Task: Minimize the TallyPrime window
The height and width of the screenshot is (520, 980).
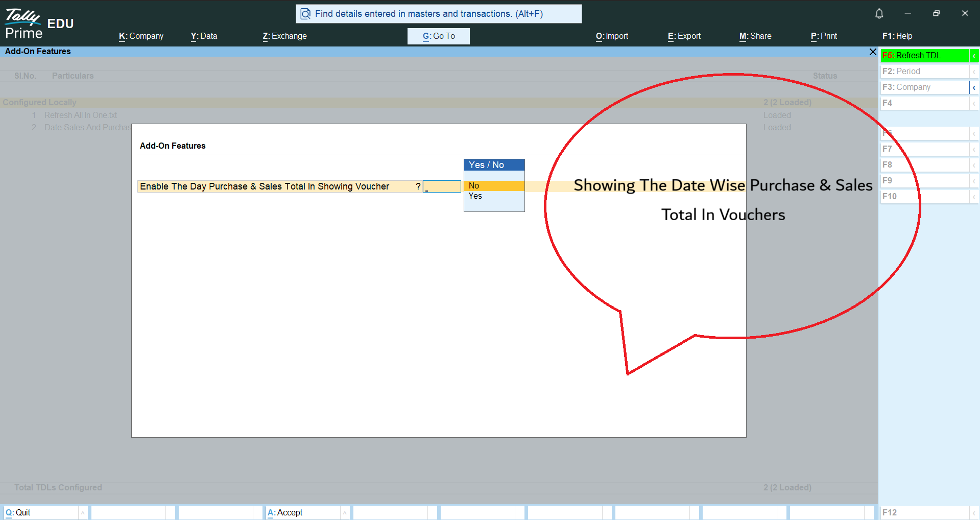Action: click(907, 13)
